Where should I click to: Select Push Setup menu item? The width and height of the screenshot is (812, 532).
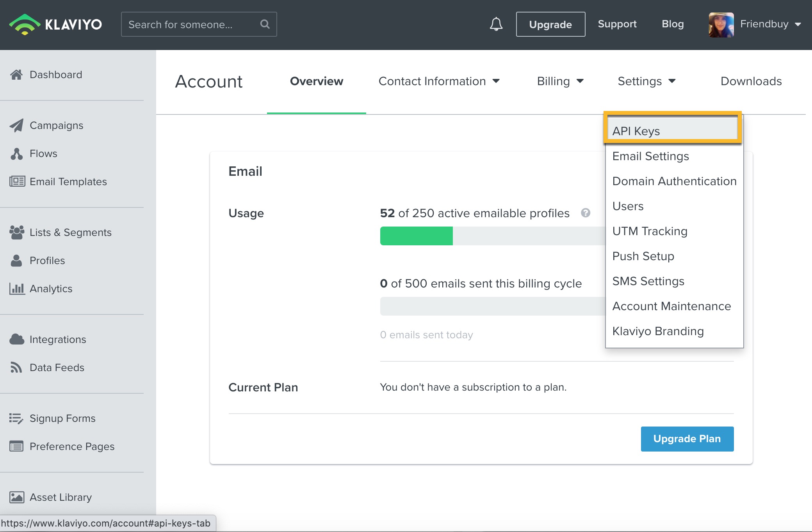[x=674, y=256]
